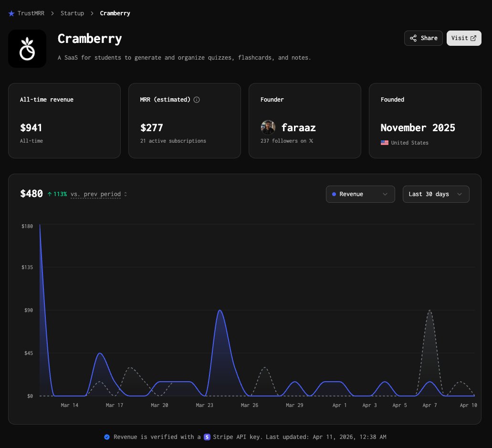The image size is (492, 448).
Task: Expand the Last 30 days dropdown
Action: pyautogui.click(x=436, y=194)
